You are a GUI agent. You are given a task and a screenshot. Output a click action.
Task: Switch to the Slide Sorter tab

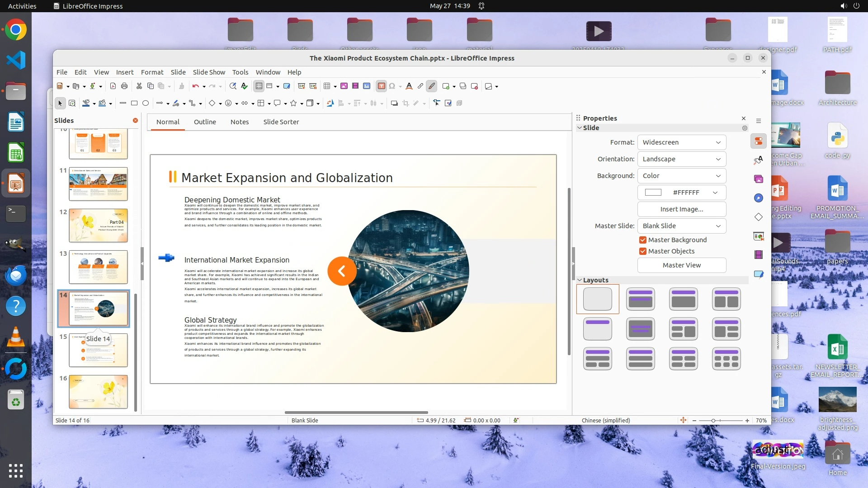coord(281,122)
